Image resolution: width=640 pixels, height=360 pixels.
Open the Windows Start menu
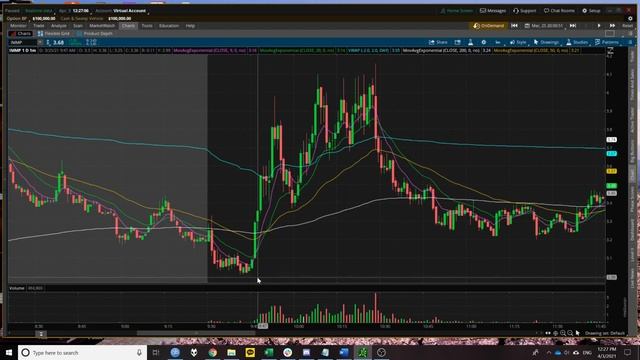point(9,352)
